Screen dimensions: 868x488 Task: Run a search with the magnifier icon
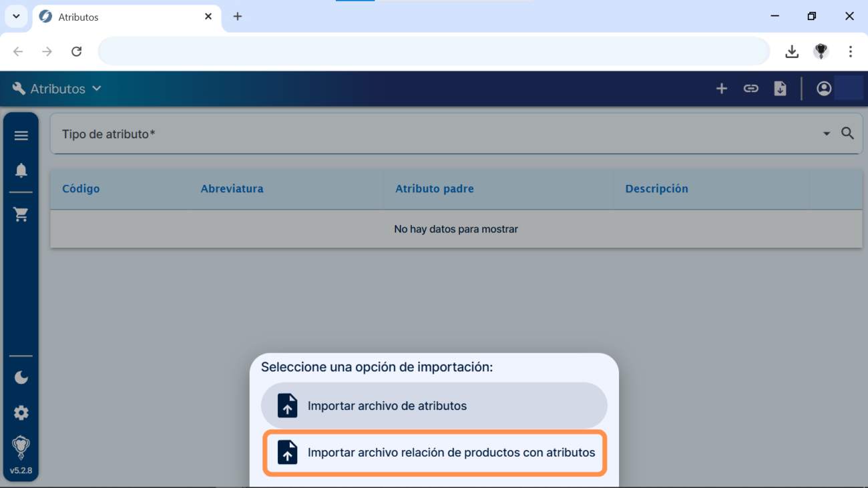pyautogui.click(x=847, y=133)
